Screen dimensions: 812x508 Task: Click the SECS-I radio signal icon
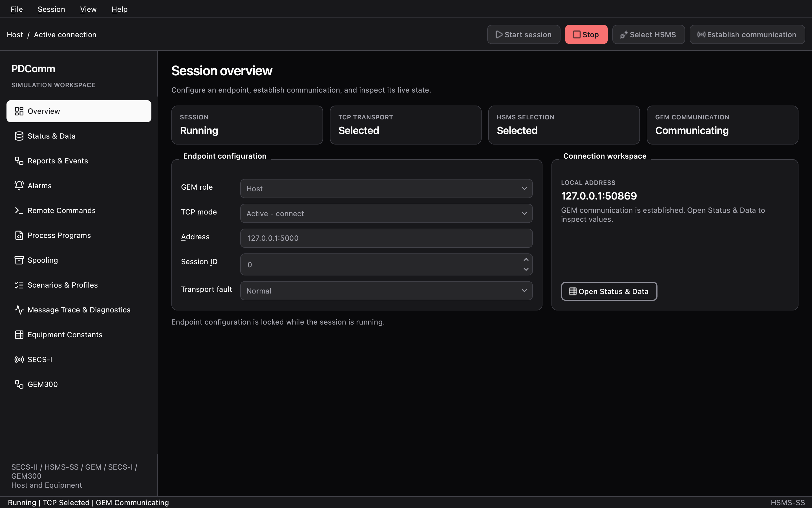pos(19,360)
